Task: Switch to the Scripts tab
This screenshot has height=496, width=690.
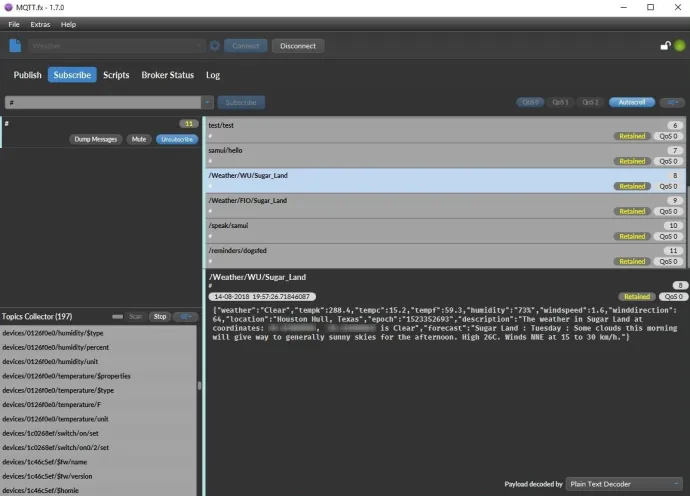Action: [116, 75]
